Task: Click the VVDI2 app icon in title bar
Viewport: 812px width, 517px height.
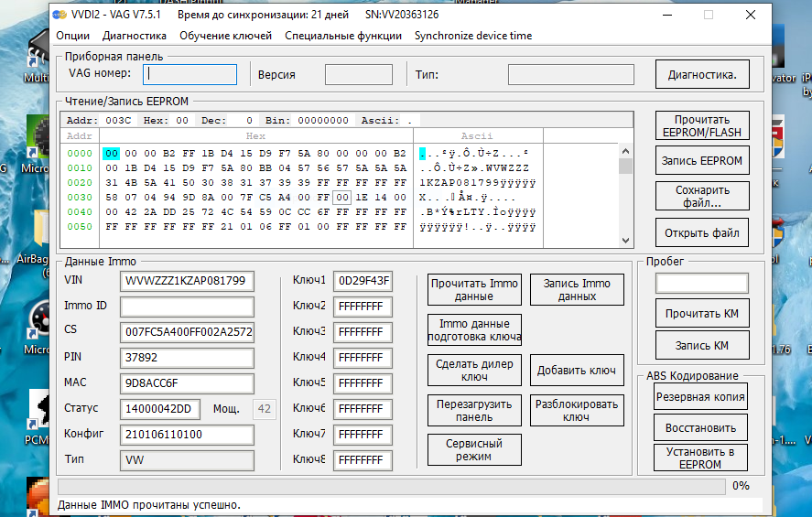Action: click(x=60, y=15)
